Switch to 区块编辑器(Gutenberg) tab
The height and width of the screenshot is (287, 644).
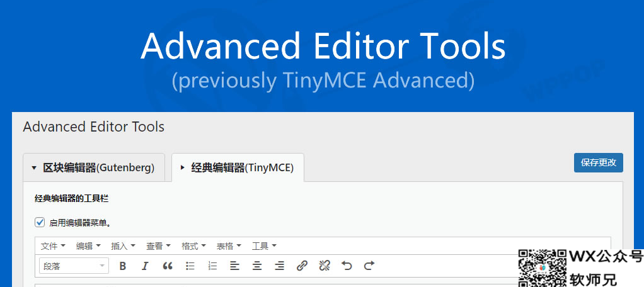click(x=94, y=167)
